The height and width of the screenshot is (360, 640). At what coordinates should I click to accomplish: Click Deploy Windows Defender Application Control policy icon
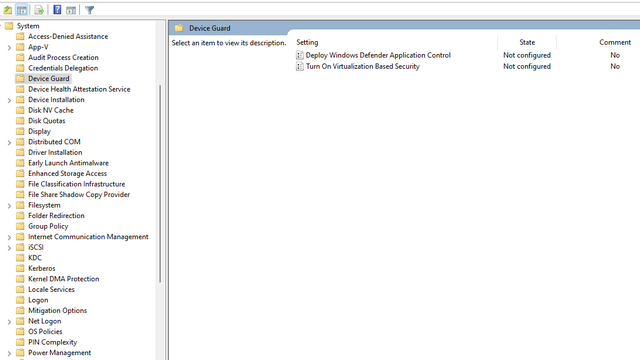coord(300,55)
